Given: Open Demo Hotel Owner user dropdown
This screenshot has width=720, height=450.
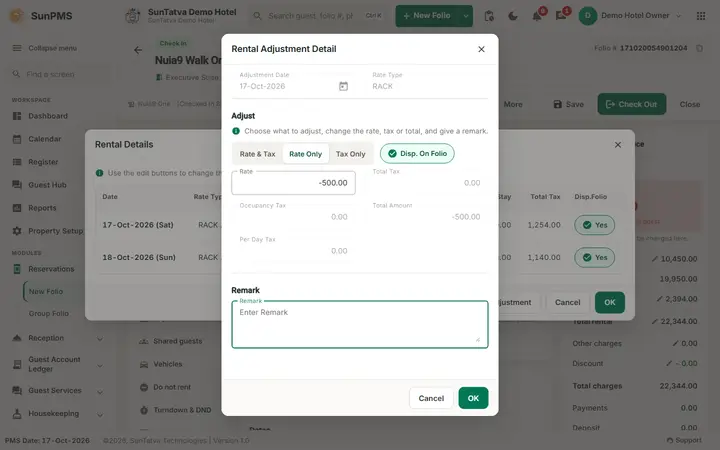Looking at the screenshot, I should click(x=630, y=16).
